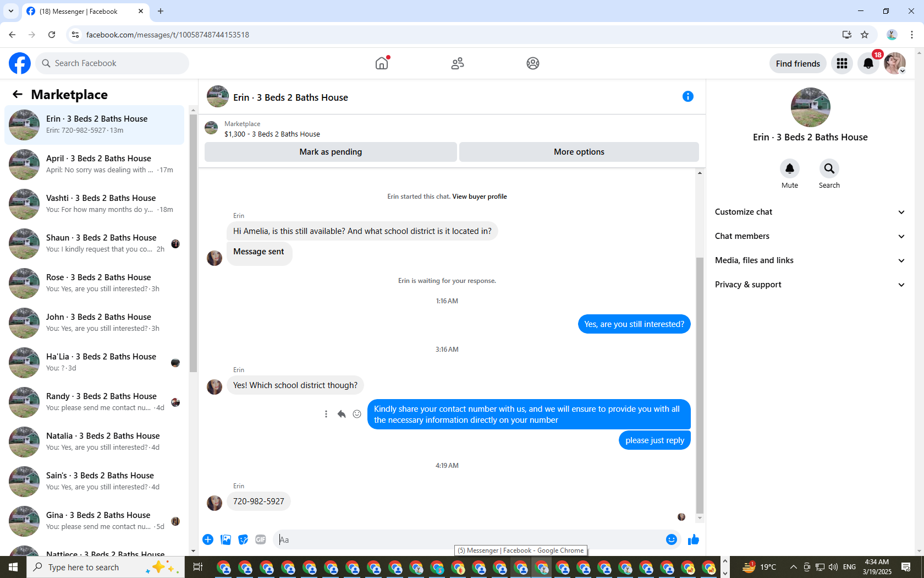Open the Friends icon in top navigation
The height and width of the screenshot is (578, 924).
(458, 63)
